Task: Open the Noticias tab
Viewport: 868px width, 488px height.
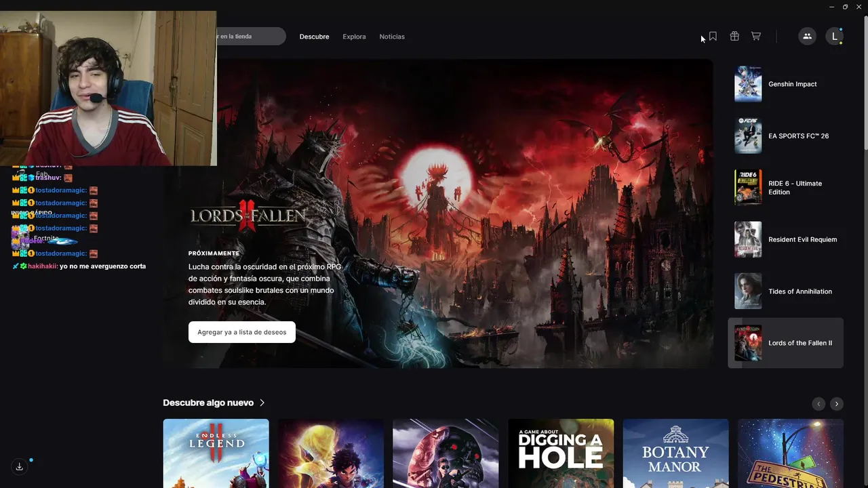Action: [x=392, y=37]
